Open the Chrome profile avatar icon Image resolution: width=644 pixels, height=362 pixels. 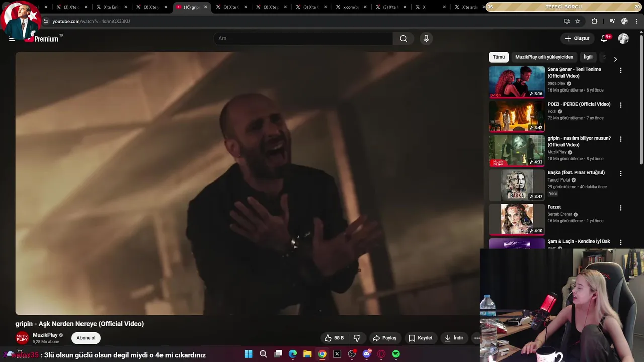[624, 21]
